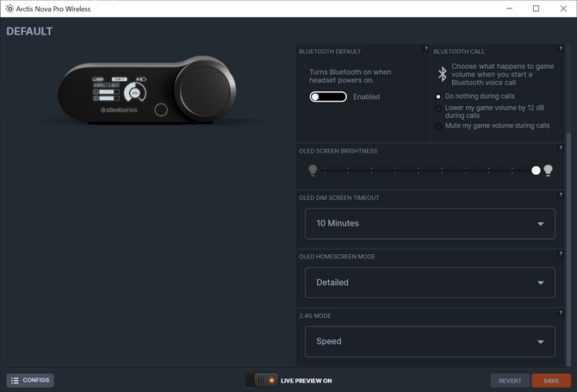Open the Configs list

pyautogui.click(x=30, y=380)
